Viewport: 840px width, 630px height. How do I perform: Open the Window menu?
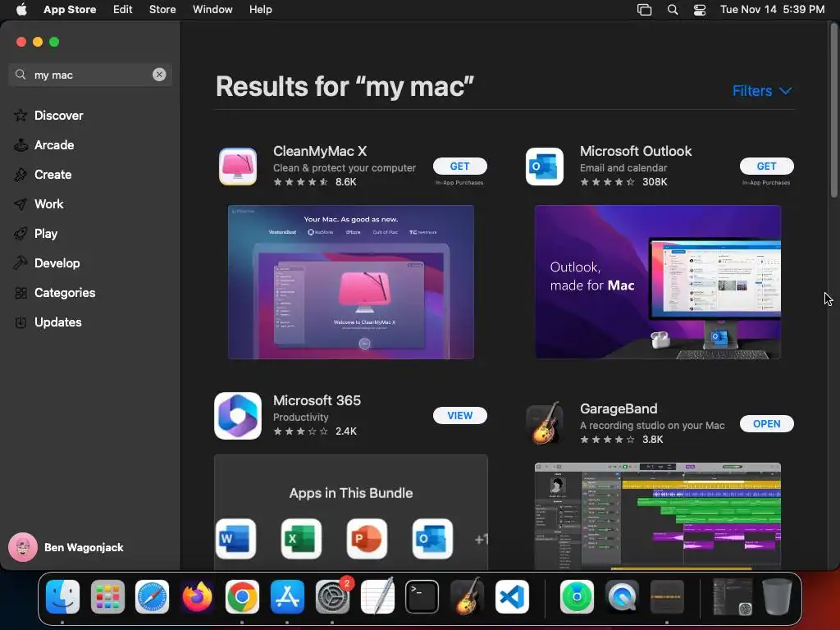point(212,9)
